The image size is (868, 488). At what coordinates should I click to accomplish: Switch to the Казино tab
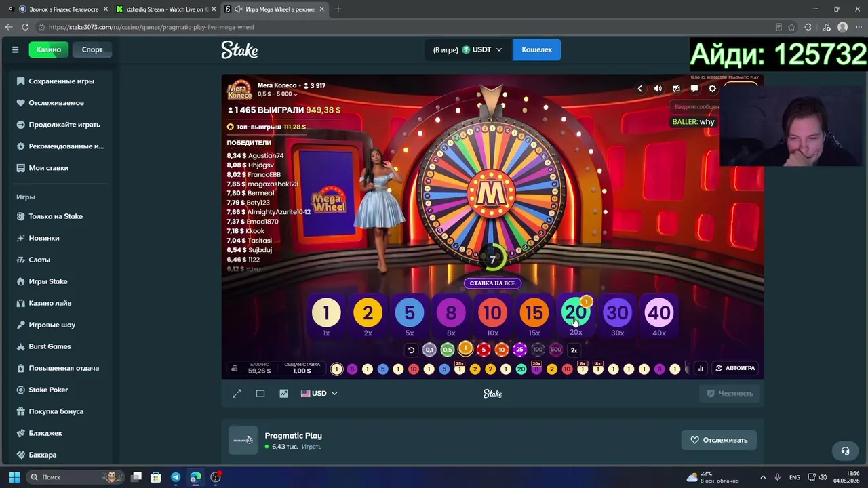49,49
